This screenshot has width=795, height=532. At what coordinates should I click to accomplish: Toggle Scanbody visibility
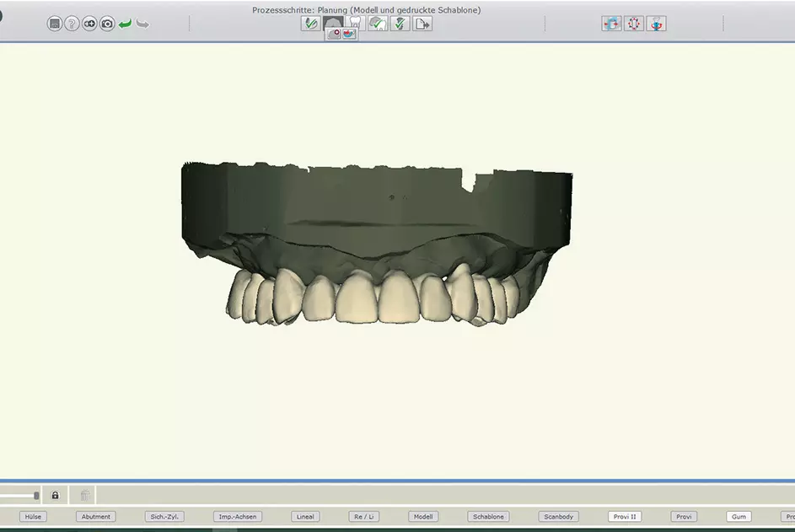coord(558,516)
